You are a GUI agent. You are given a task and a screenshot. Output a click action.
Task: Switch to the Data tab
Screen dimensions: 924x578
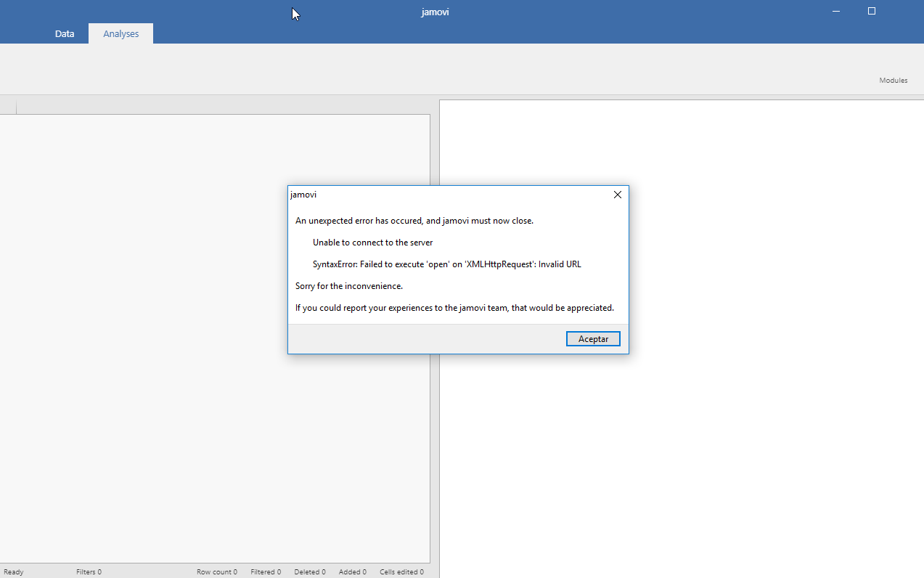[x=65, y=33]
